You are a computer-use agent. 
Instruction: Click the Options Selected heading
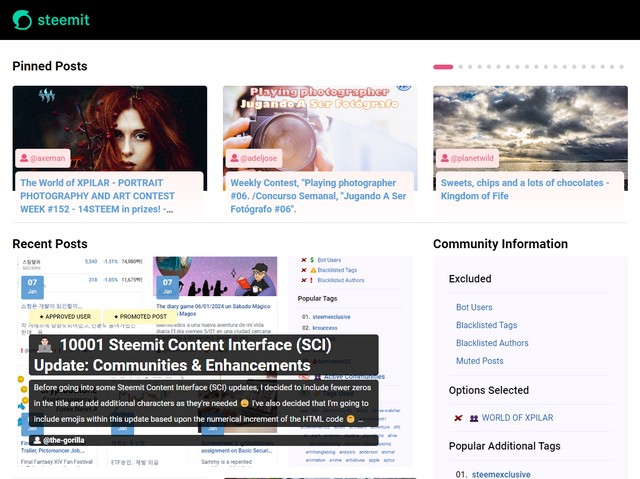click(489, 390)
